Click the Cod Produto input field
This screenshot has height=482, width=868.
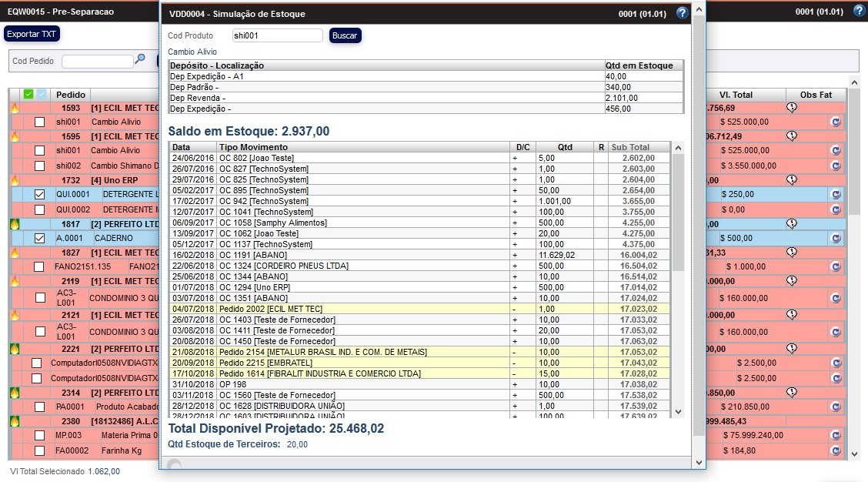point(277,35)
